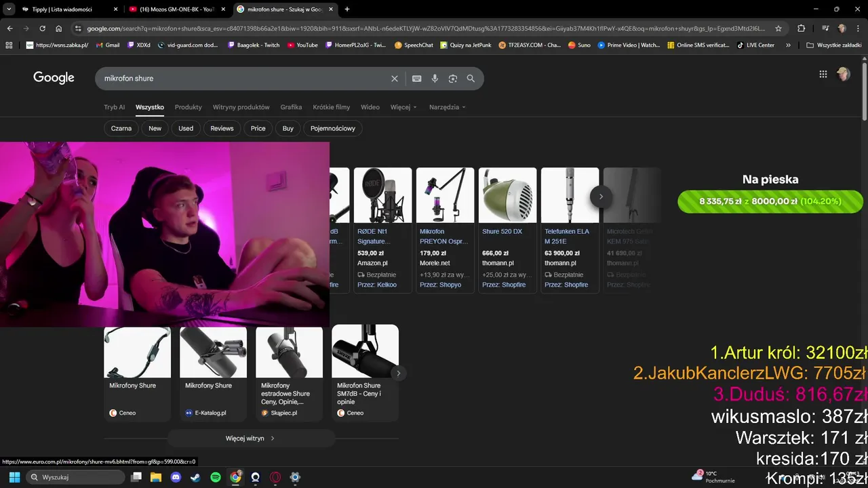Viewport: 868px width, 488px height.
Task: Select the Wideo search tab
Action: (x=370, y=107)
